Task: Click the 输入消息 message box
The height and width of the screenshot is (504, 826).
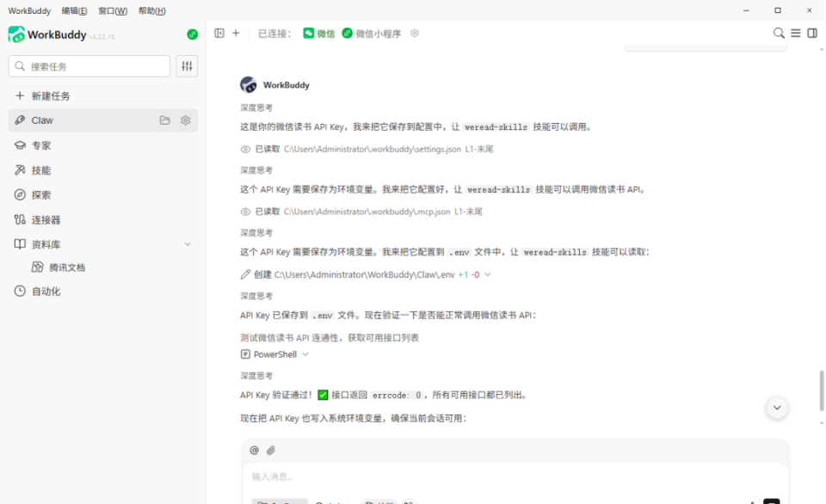Action: tap(515, 476)
